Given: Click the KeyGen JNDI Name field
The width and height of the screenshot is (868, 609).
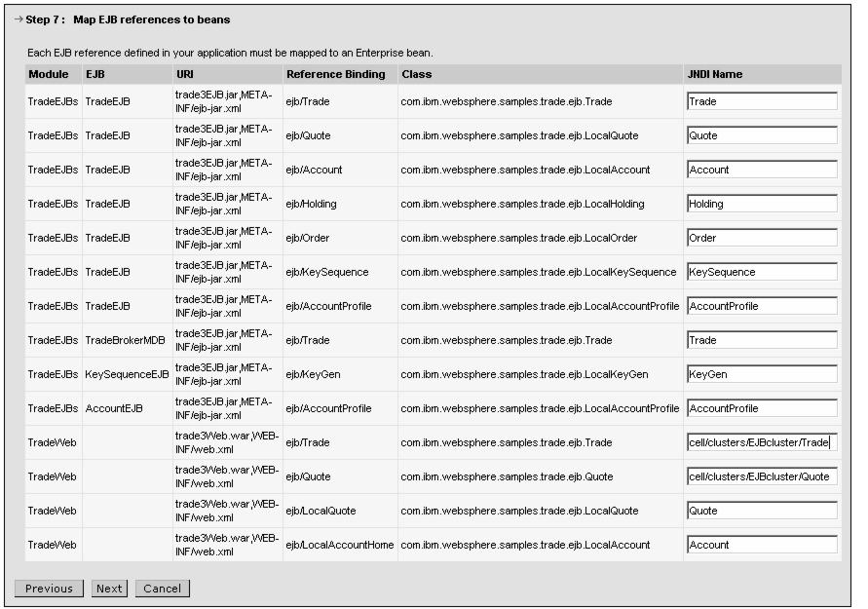Looking at the screenshot, I should (x=762, y=374).
